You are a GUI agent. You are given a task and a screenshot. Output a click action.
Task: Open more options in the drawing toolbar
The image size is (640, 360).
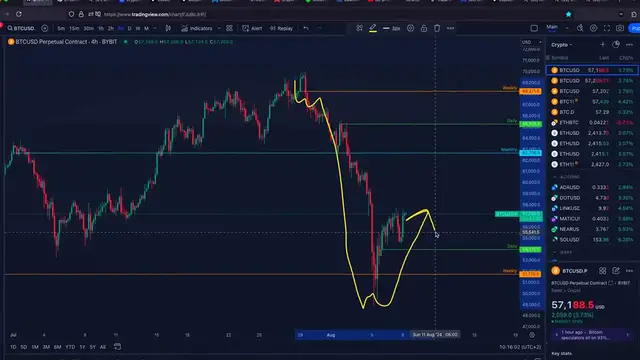[x=450, y=28]
